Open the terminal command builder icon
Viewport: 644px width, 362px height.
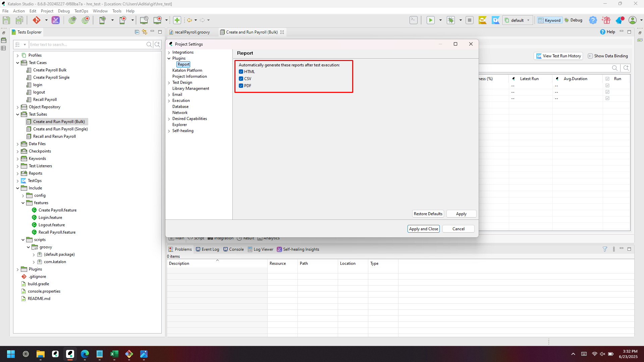(414, 20)
